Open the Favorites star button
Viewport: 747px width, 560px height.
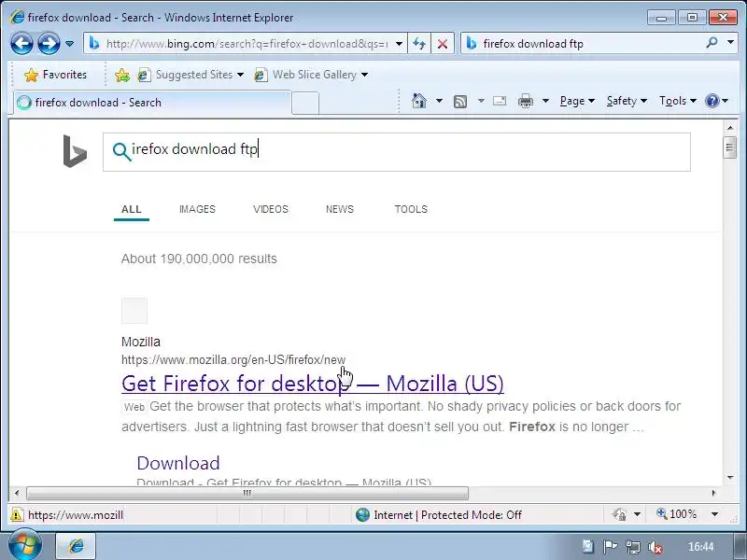(56, 75)
